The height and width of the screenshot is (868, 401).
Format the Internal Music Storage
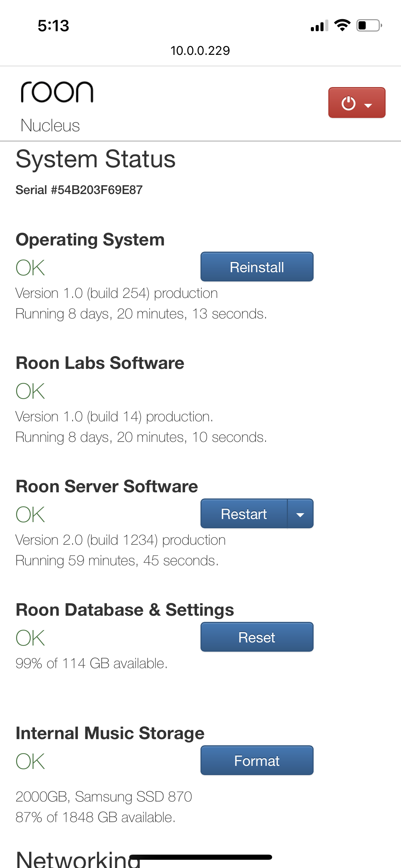click(256, 761)
